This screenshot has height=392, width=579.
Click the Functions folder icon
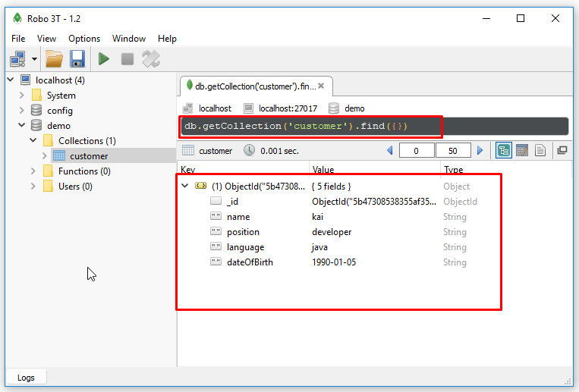(x=48, y=171)
